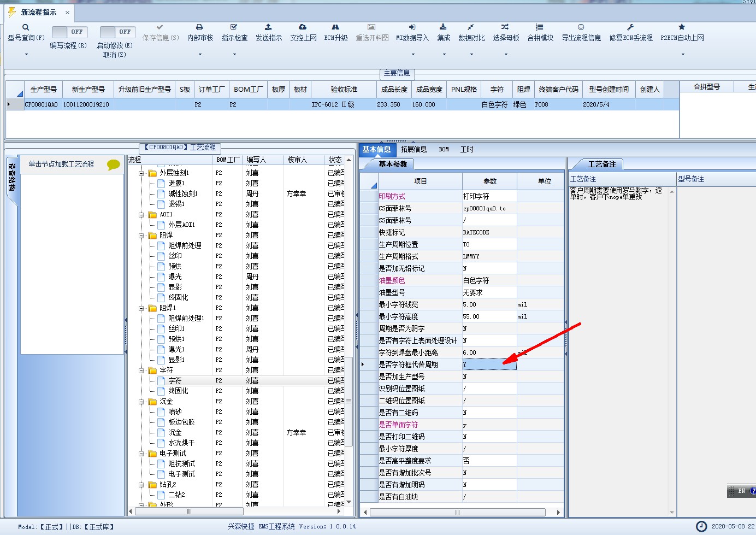Switch to the 拓展信息 tab
This screenshot has width=756, height=535.
(414, 149)
